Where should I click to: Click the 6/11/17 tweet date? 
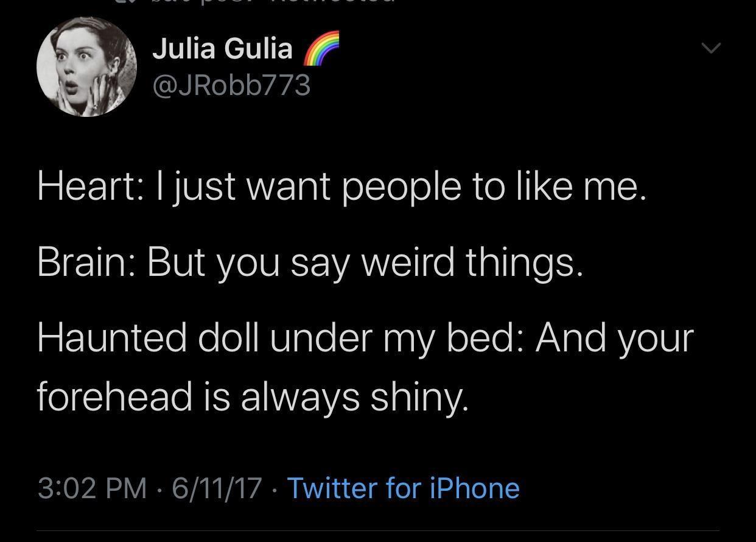tap(217, 488)
